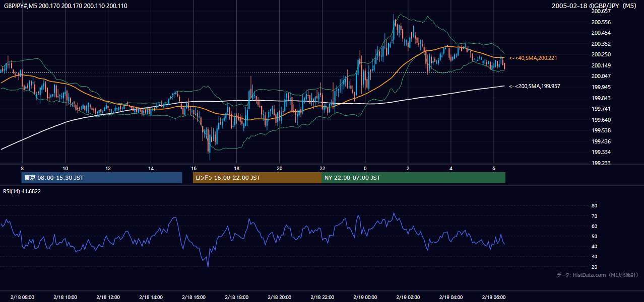This screenshot has width=644, height=302.
Task: Click the 2/18 12:00 time axis label
Action: pos(108,297)
